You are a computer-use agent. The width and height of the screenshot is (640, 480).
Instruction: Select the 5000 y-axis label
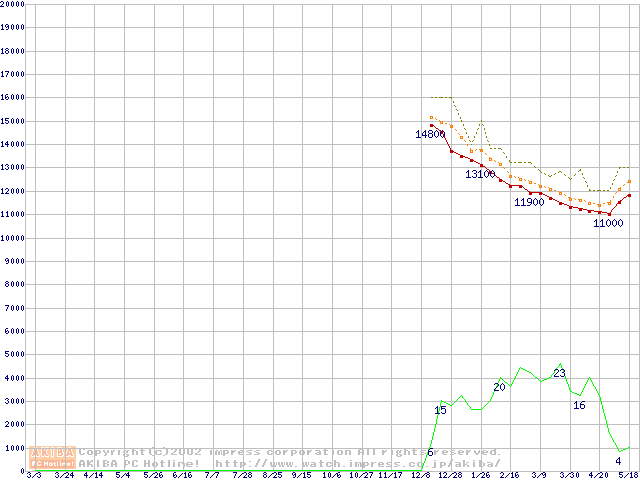coord(14,355)
